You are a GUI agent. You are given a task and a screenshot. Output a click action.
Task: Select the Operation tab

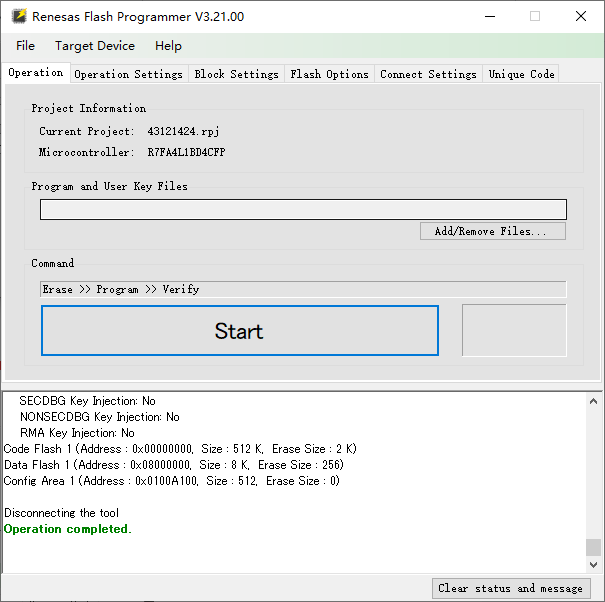click(x=36, y=73)
